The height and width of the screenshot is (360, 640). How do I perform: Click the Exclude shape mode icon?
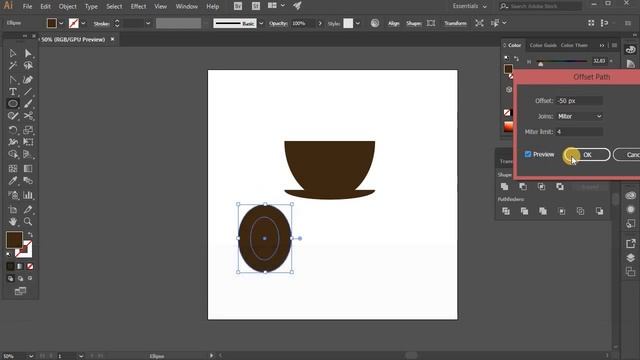(560, 187)
